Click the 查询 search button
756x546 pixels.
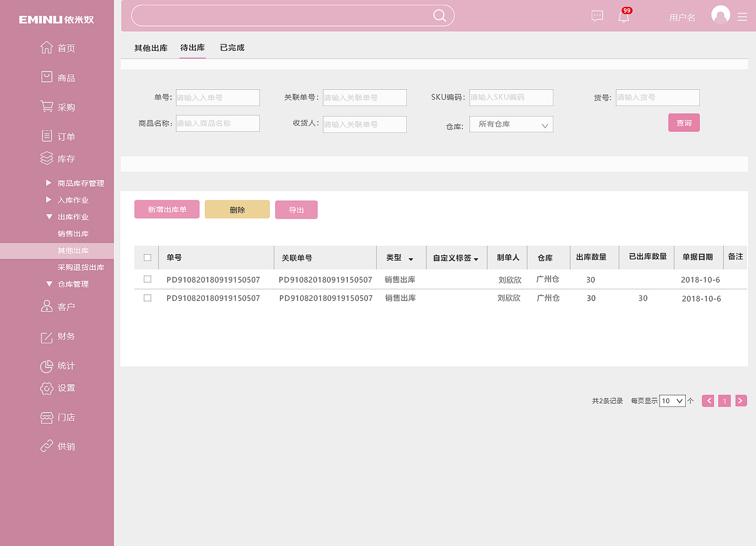point(683,122)
